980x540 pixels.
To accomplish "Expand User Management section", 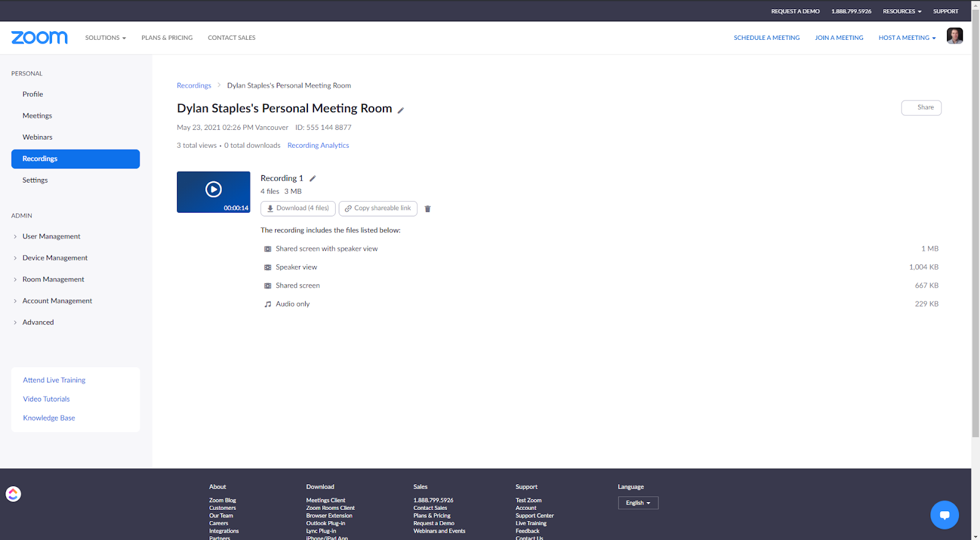I will pyautogui.click(x=51, y=237).
